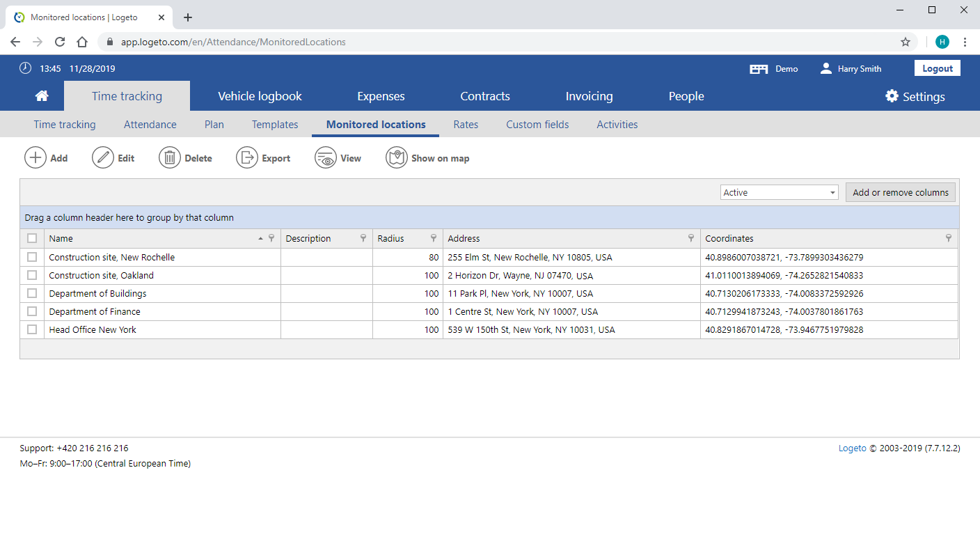Open the browser home page button
The height and width of the screenshot is (555, 980).
(x=82, y=42)
